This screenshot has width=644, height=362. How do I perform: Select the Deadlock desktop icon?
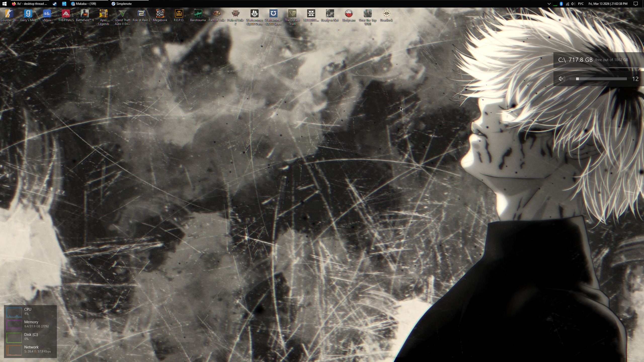(x=386, y=14)
